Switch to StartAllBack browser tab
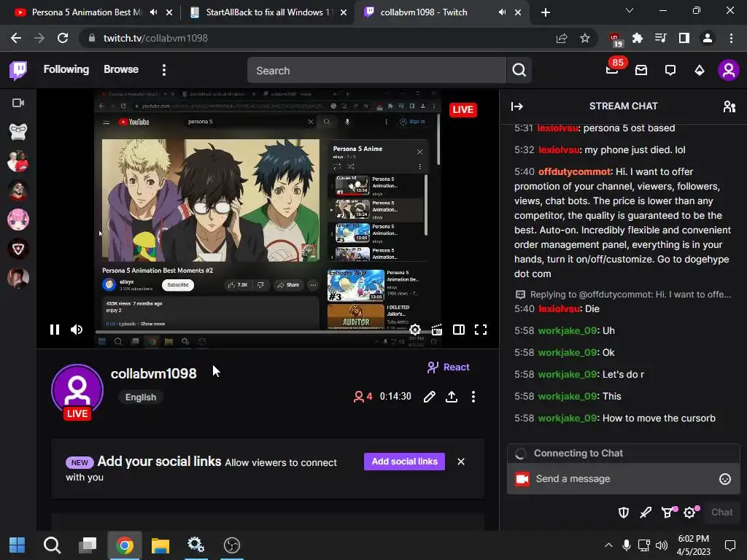Screen dimensions: 747x560 pos(268,12)
